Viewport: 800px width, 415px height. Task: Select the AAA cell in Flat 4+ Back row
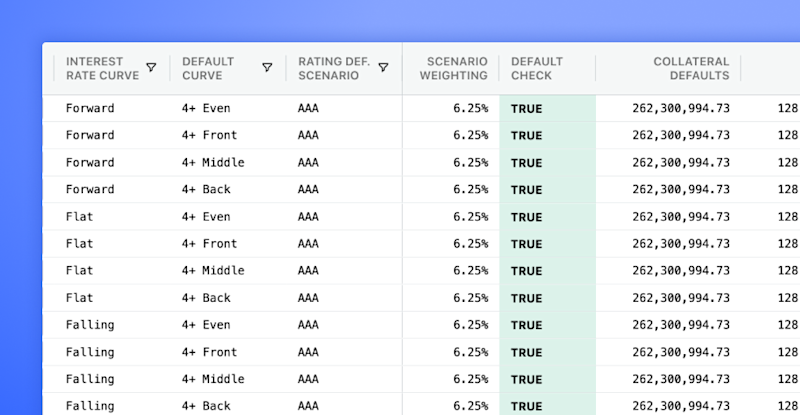tap(308, 298)
